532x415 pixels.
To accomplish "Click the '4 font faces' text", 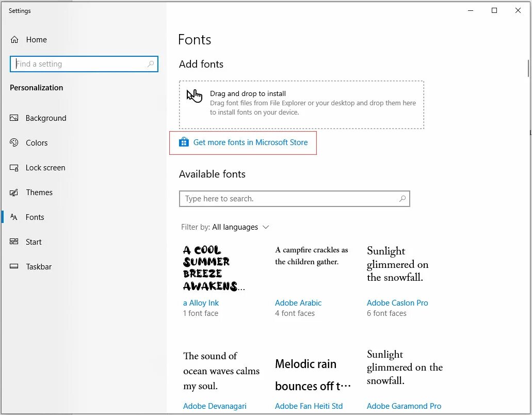I will tap(295, 313).
